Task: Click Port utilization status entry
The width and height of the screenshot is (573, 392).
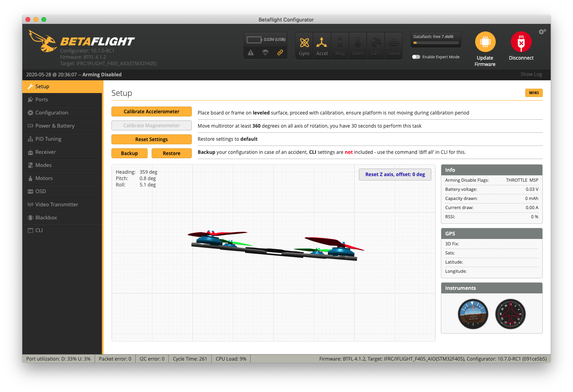Action: click(58, 359)
